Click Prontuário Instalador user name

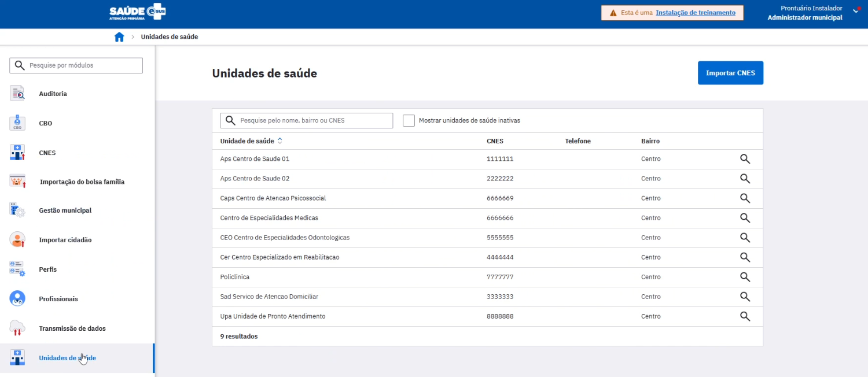tap(811, 8)
